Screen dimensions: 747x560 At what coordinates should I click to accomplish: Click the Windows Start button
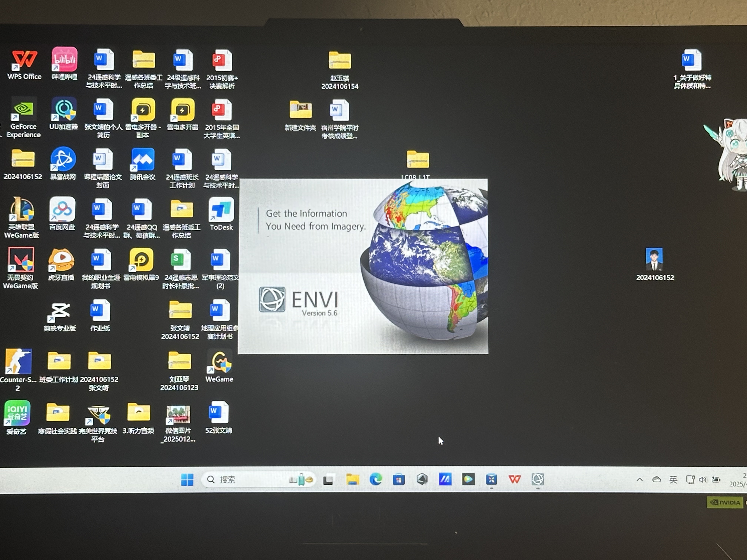point(187,480)
